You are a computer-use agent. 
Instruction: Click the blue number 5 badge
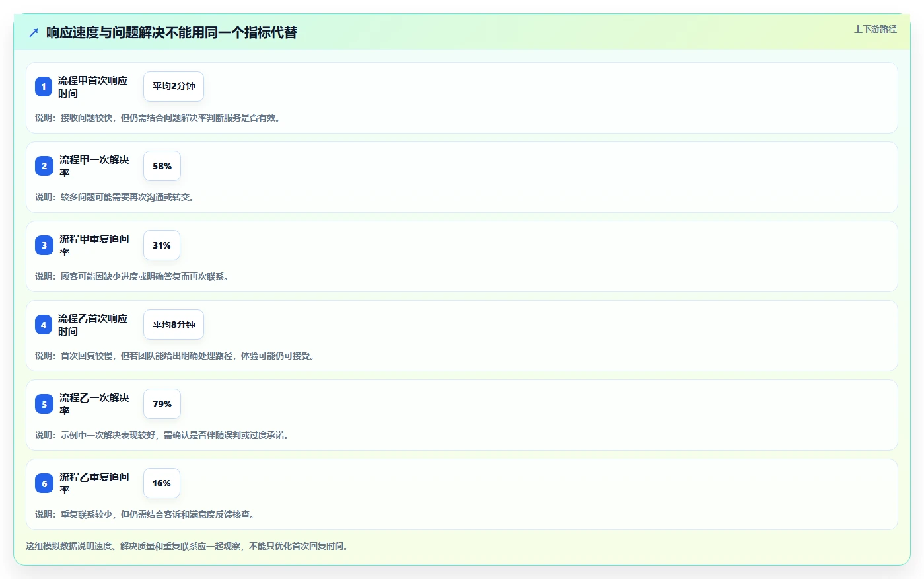[x=44, y=404]
